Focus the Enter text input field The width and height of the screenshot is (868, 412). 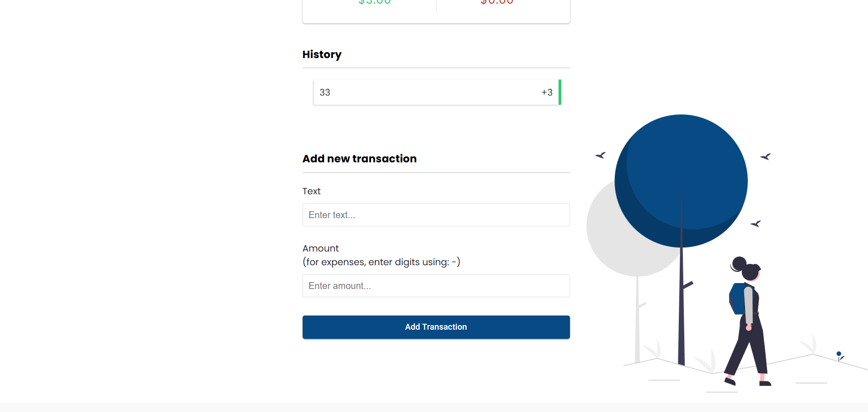[436, 215]
